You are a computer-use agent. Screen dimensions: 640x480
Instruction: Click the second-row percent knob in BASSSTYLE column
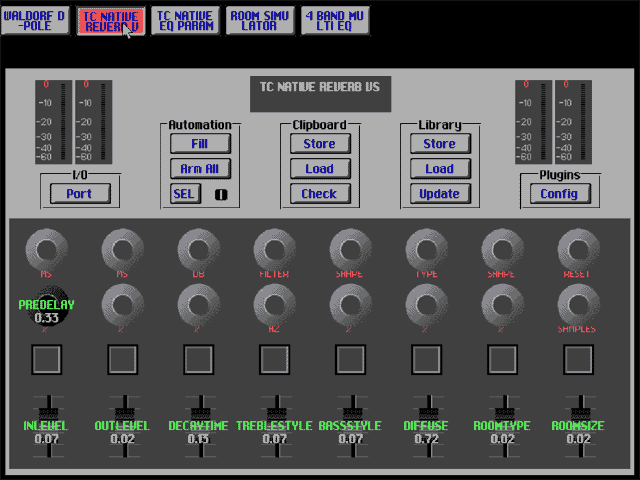(350, 305)
